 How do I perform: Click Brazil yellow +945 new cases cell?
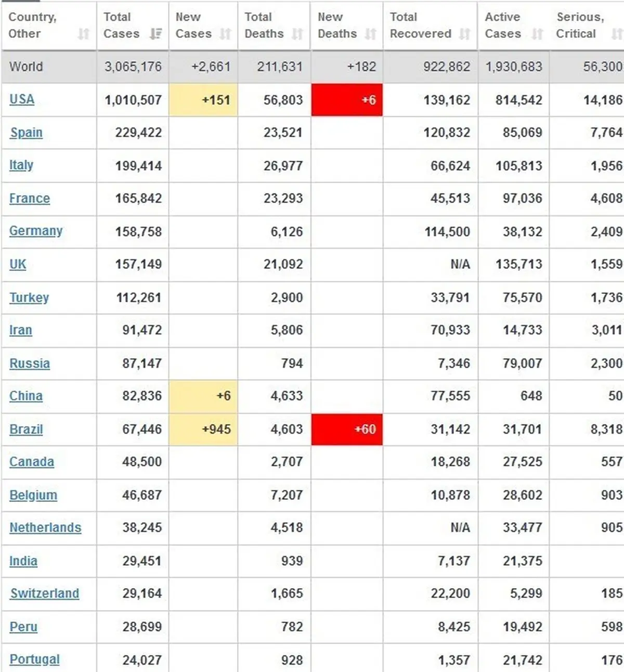tap(203, 429)
